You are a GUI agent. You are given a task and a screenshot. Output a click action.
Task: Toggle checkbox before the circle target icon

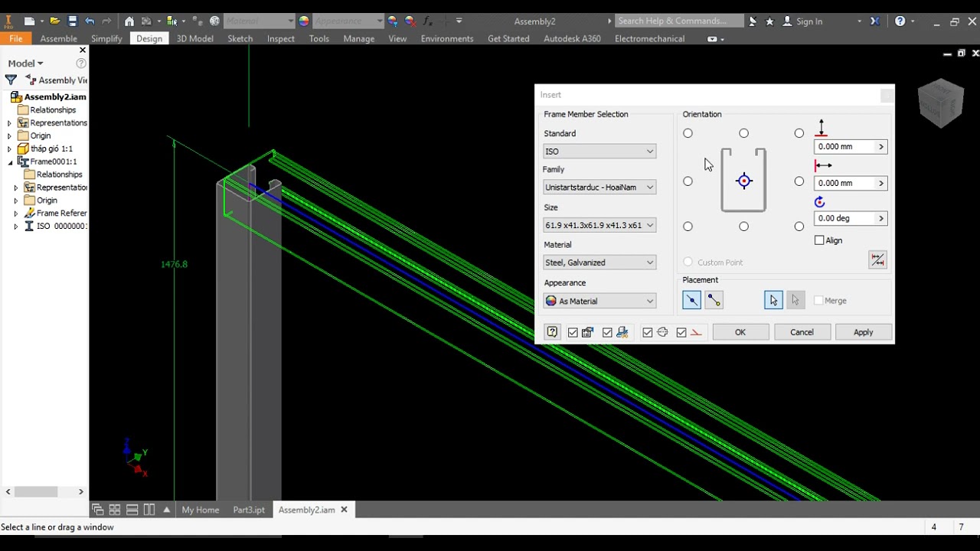648,333
